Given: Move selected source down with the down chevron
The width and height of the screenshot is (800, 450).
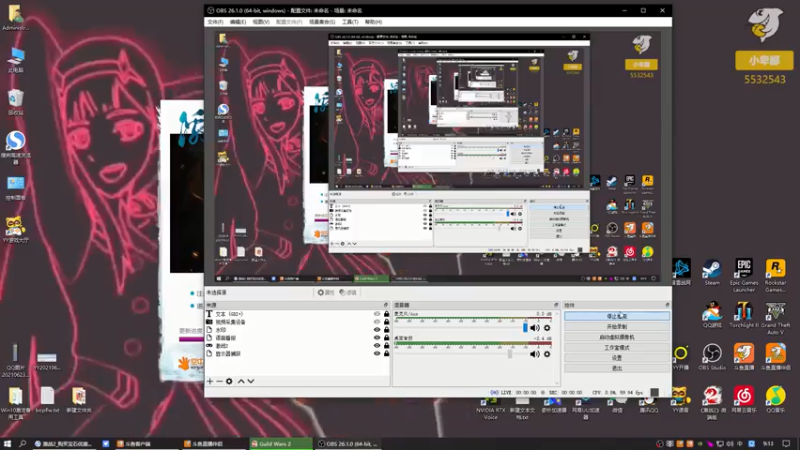Looking at the screenshot, I should point(251,381).
